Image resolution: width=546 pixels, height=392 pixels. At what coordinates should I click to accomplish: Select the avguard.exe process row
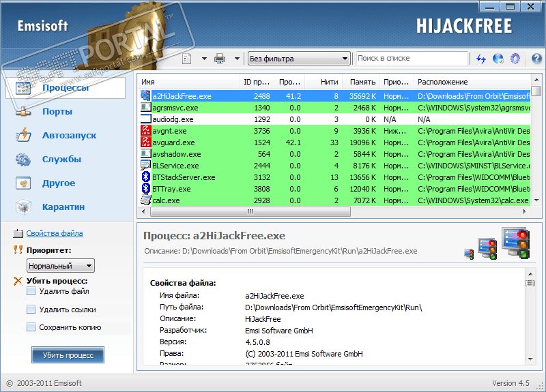335,142
